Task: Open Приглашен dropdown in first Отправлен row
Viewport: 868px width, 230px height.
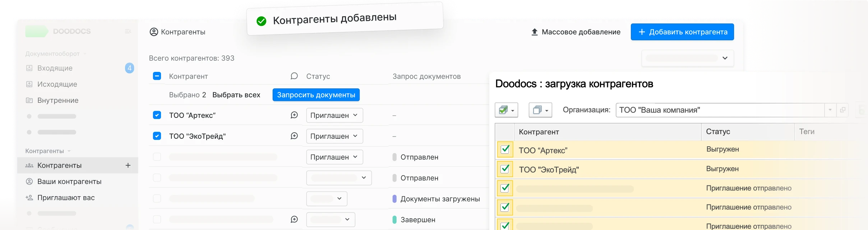Action: coord(334,157)
